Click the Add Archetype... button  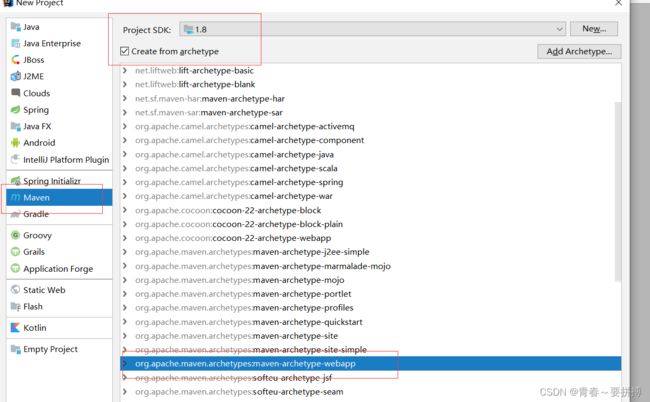[x=579, y=51]
